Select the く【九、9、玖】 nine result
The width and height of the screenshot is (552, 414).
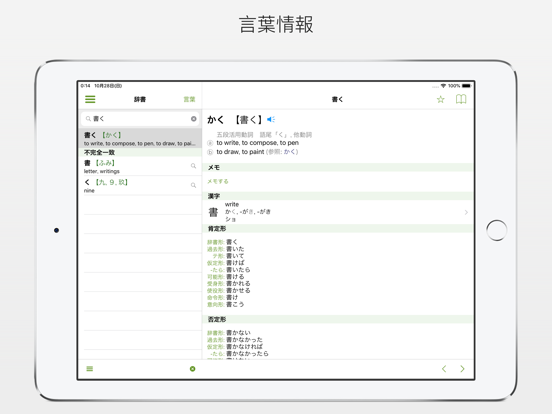140,186
